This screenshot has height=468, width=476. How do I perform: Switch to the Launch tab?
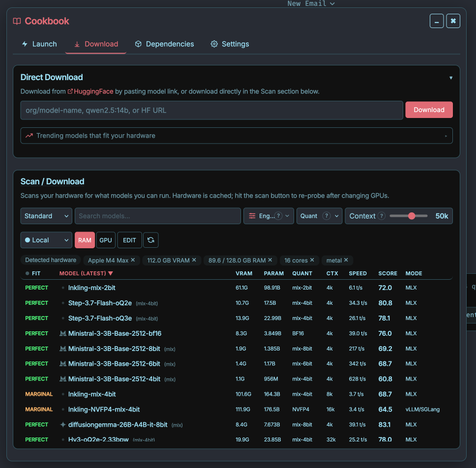click(x=39, y=44)
